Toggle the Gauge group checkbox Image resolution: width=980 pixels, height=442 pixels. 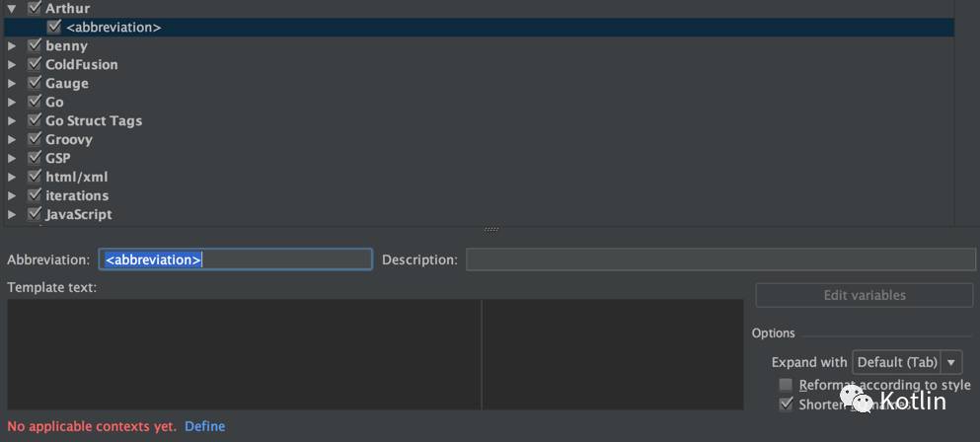click(x=35, y=83)
